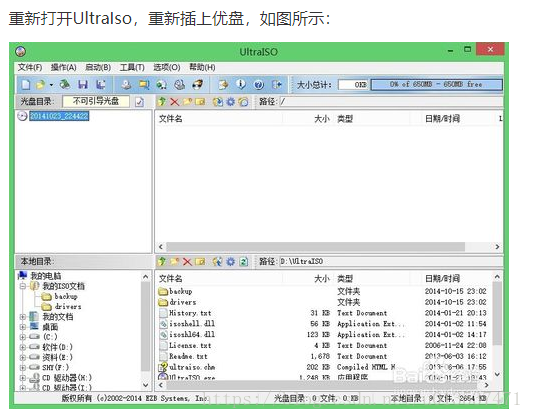Click the image path field showing /
533x419 pixels.
pos(391,102)
